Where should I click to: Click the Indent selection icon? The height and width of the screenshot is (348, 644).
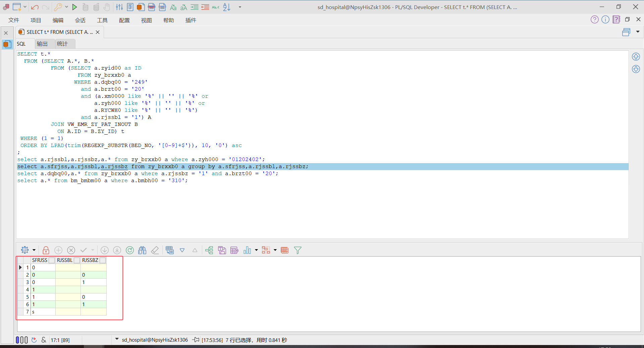coord(195,7)
